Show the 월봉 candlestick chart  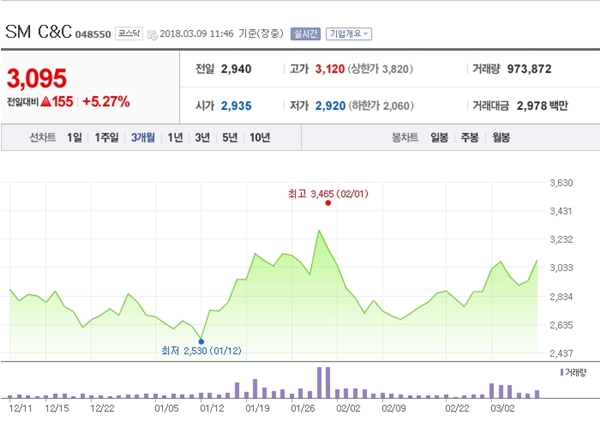click(x=501, y=137)
